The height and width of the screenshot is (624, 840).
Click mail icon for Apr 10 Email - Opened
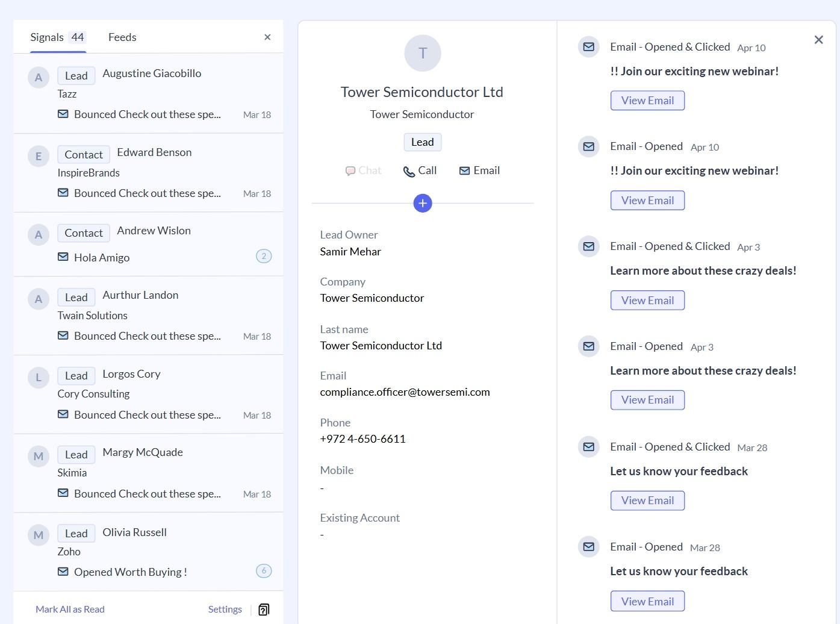pyautogui.click(x=589, y=146)
